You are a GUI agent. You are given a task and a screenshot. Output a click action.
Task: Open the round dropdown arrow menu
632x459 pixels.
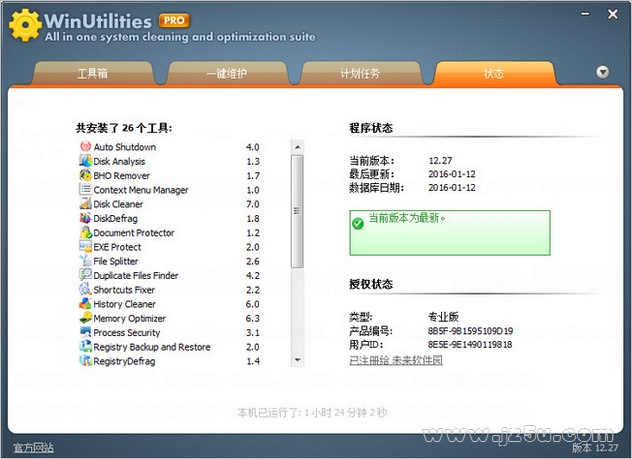pyautogui.click(x=602, y=72)
